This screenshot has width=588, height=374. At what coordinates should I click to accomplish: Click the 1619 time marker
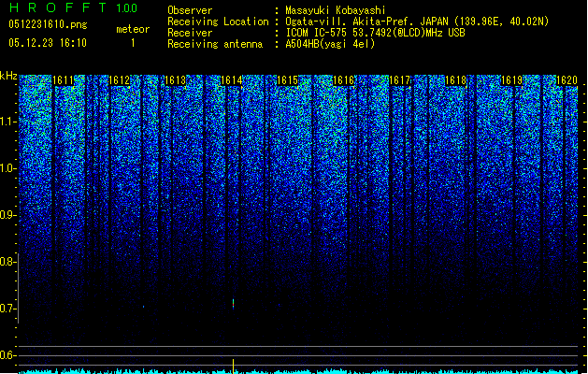click(x=512, y=80)
